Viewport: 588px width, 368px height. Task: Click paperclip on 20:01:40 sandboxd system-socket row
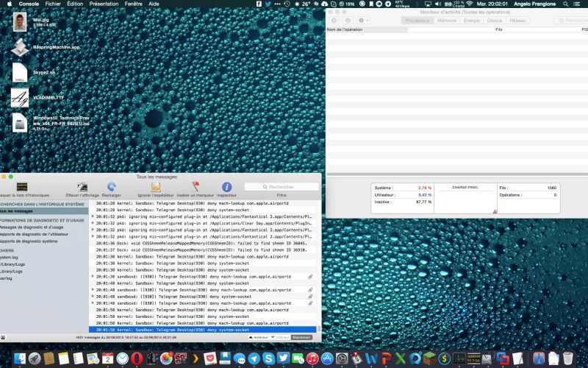click(310, 297)
